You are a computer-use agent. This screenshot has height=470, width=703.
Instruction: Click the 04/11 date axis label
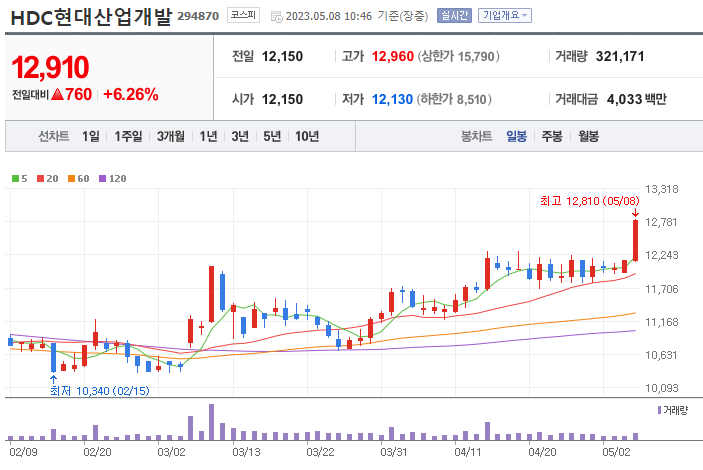pyautogui.click(x=468, y=452)
